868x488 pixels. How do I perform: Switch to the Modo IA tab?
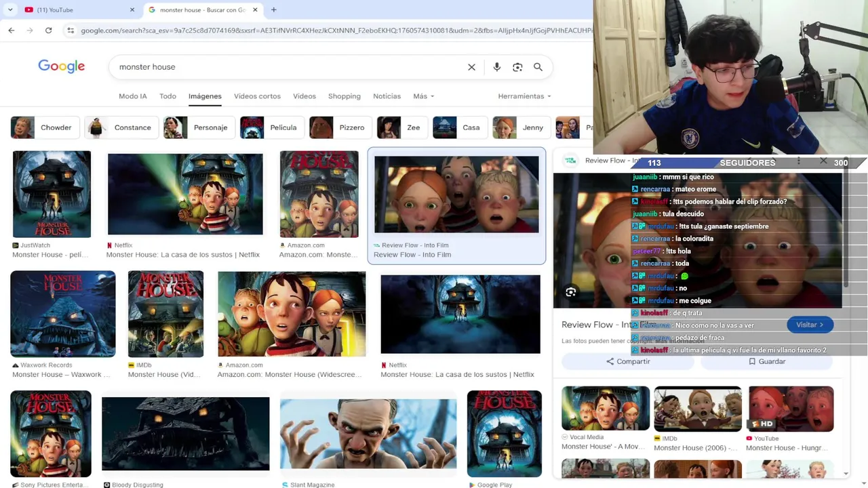click(133, 96)
